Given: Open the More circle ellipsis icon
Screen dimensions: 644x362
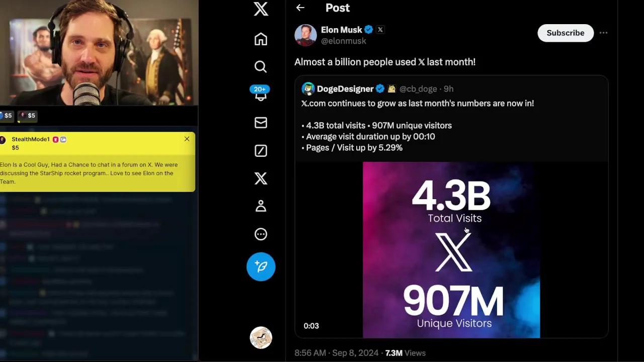Looking at the screenshot, I should point(261,234).
